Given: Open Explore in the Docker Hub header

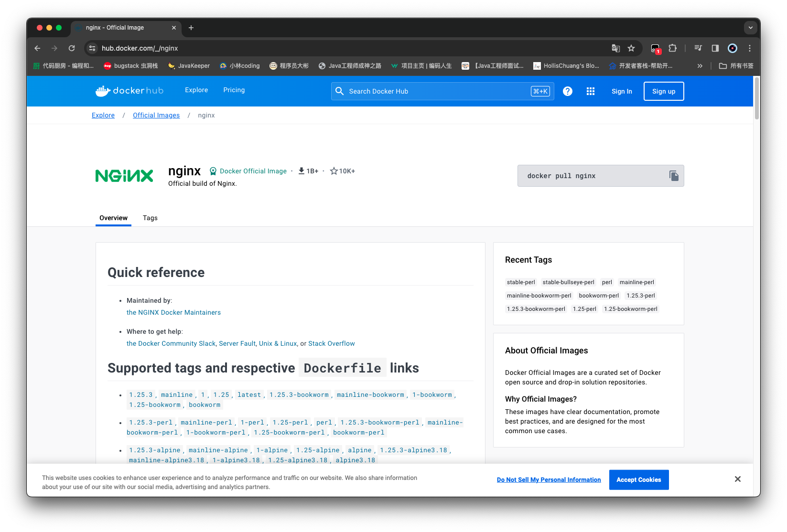Looking at the screenshot, I should click(x=196, y=90).
